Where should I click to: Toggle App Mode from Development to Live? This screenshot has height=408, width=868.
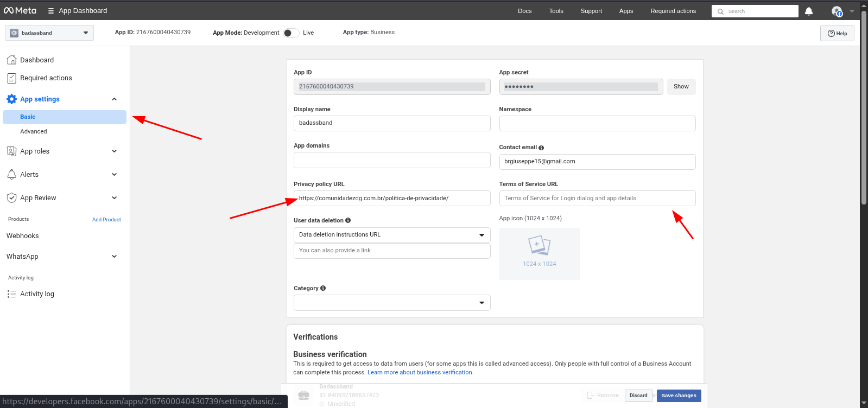pos(291,33)
